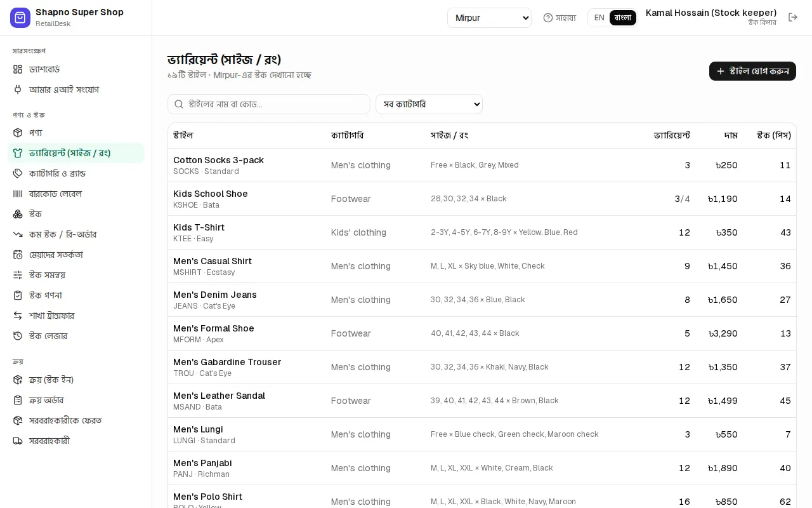The width and height of the screenshot is (812, 508).
Task: Click the স্টক (পিস) column header
Action: pos(774,135)
